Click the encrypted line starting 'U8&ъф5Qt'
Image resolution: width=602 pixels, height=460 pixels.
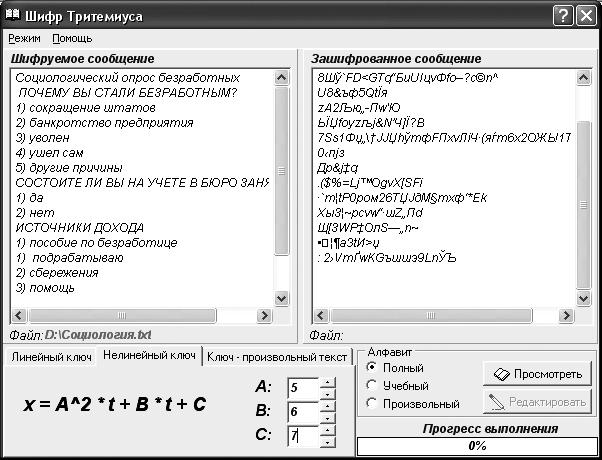coord(352,93)
